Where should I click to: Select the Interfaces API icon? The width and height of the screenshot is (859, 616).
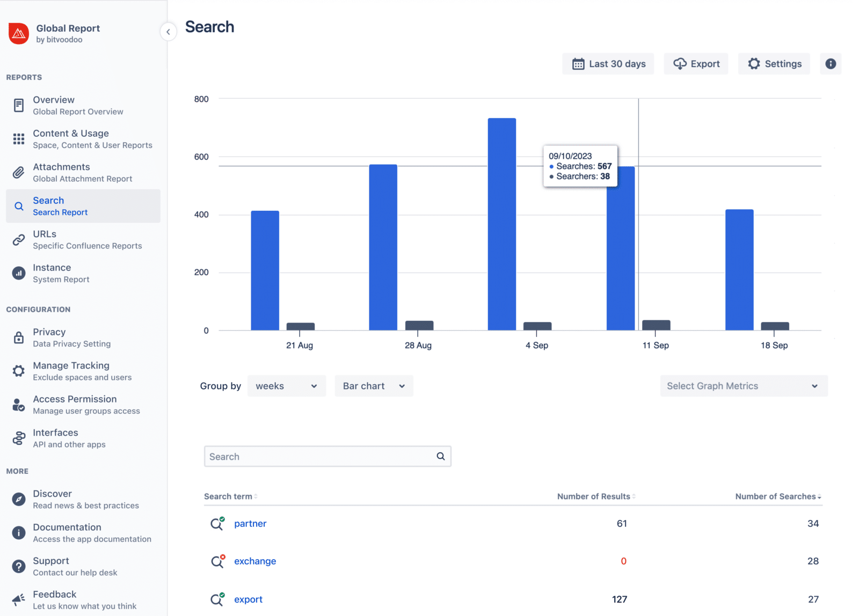[18, 438]
